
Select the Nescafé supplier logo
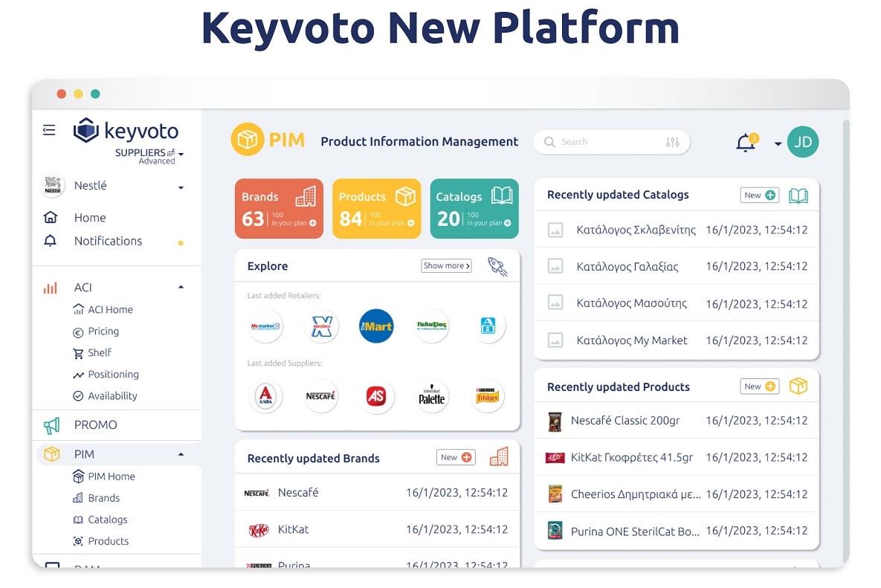pos(321,396)
